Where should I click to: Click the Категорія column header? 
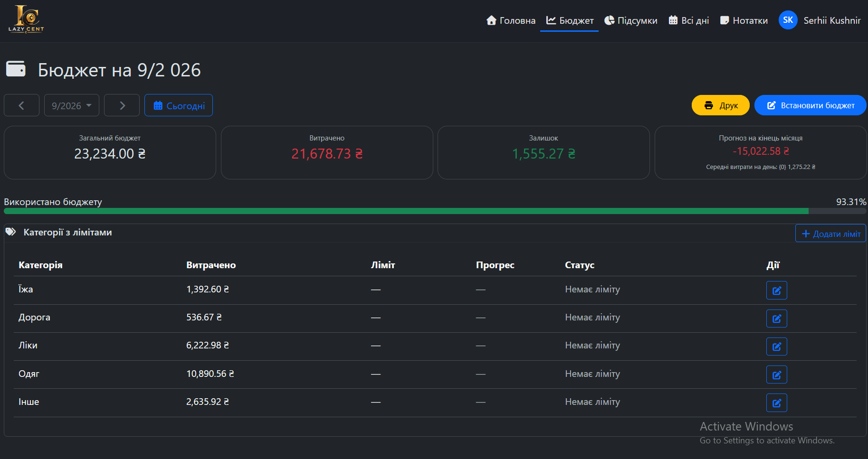tap(40, 265)
